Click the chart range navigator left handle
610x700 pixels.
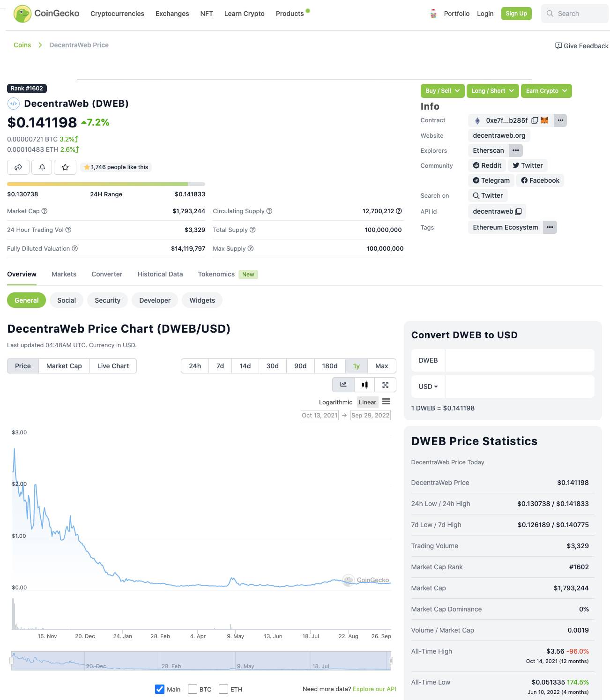[x=12, y=661]
